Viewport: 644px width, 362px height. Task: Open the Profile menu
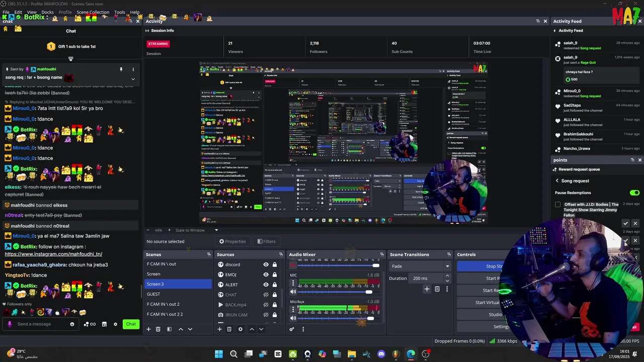point(65,12)
